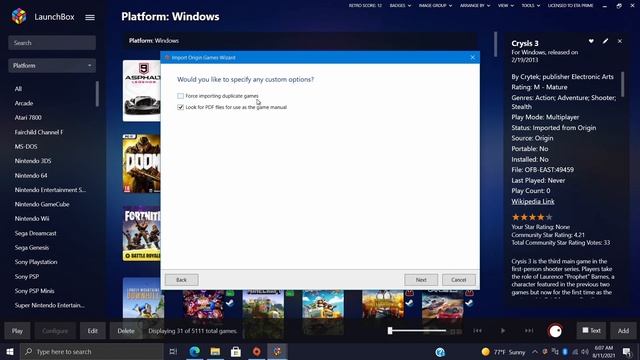Open Microsoft Store from taskbar
Viewport: 640px width, 360px height.
click(236, 351)
